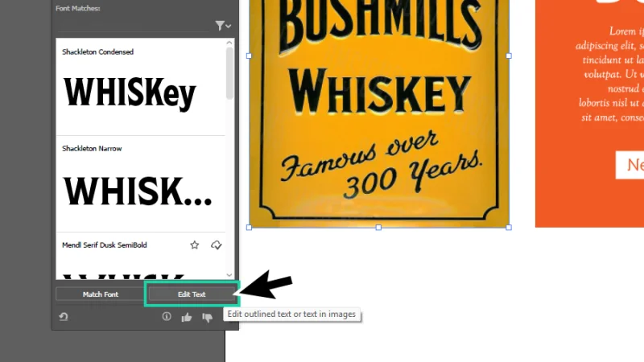This screenshot has height=362, width=644.
Task: Click the font list scroll down arrow
Action: click(x=229, y=275)
